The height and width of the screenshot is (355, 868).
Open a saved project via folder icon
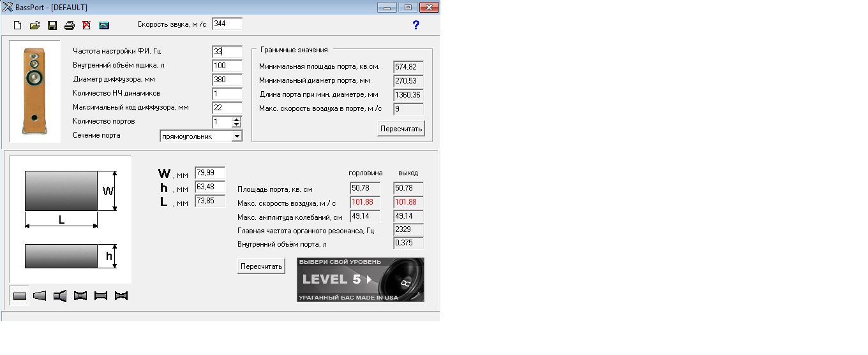(x=35, y=25)
